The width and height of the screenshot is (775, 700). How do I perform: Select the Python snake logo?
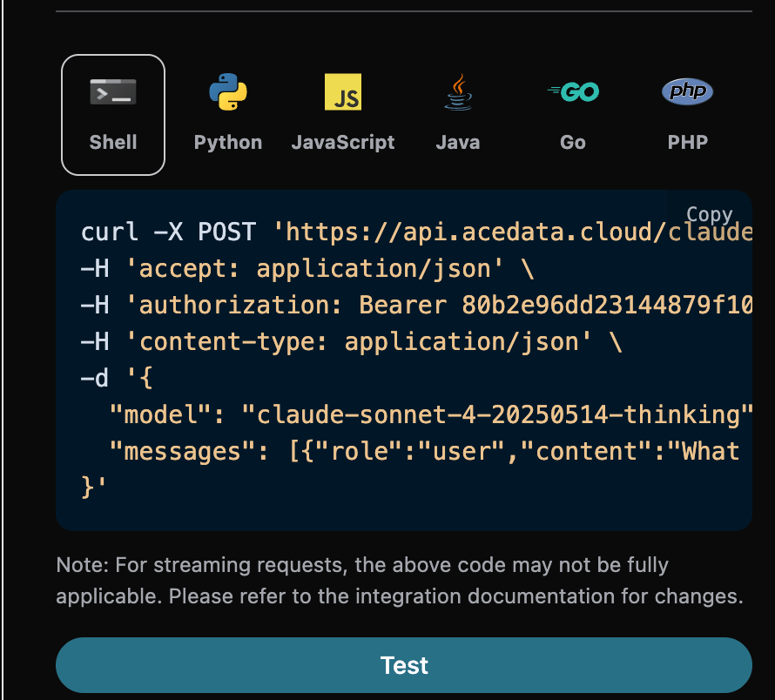point(228,92)
